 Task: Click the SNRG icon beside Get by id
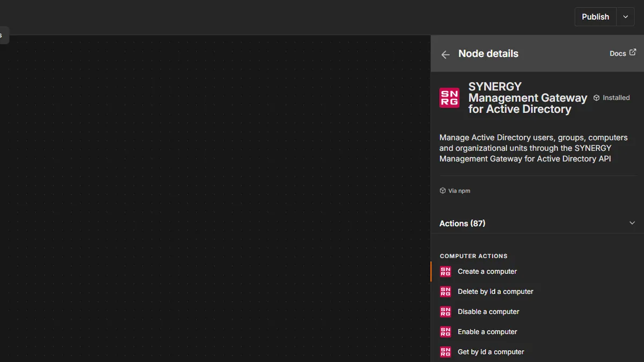click(445, 352)
